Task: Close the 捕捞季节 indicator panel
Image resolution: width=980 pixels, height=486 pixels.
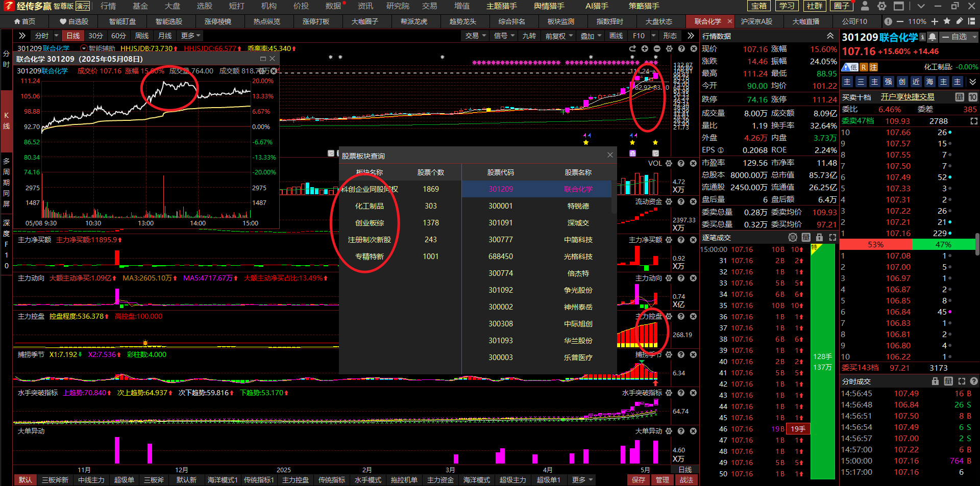Action: pyautogui.click(x=693, y=354)
